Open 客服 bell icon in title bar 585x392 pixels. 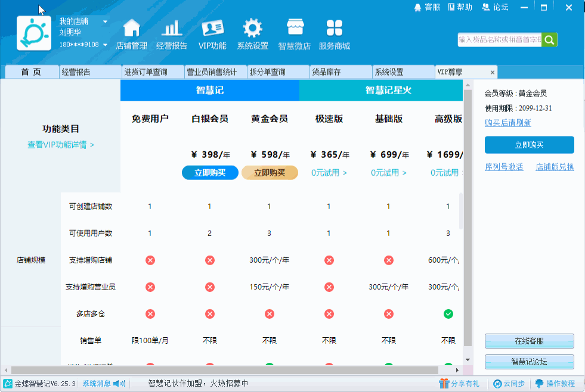pyautogui.click(x=427, y=7)
